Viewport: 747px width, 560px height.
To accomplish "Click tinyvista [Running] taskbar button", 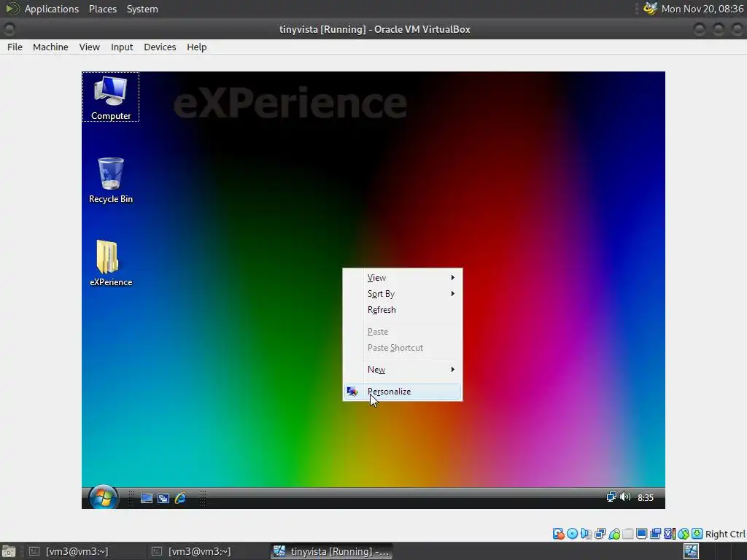I will pos(332,551).
